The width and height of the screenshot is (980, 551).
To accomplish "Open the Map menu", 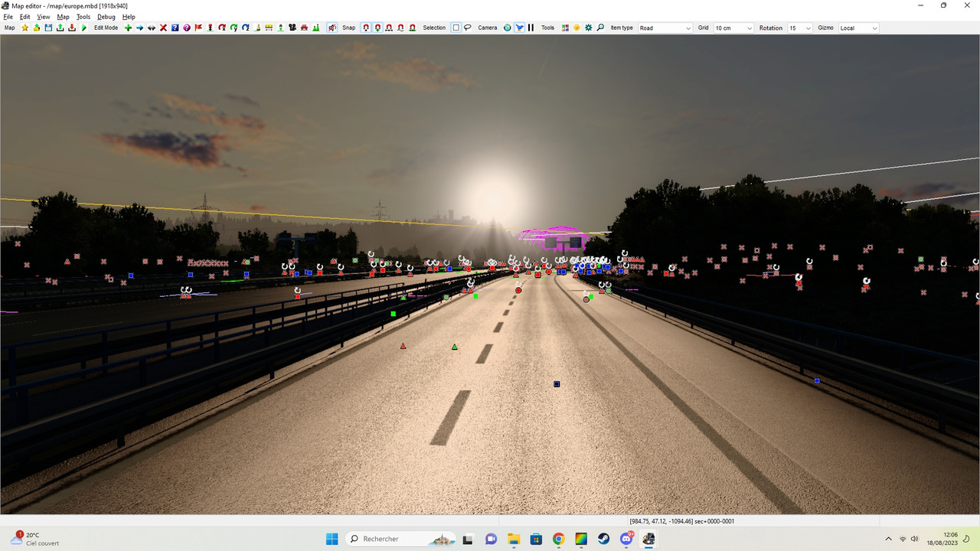I will tap(63, 16).
